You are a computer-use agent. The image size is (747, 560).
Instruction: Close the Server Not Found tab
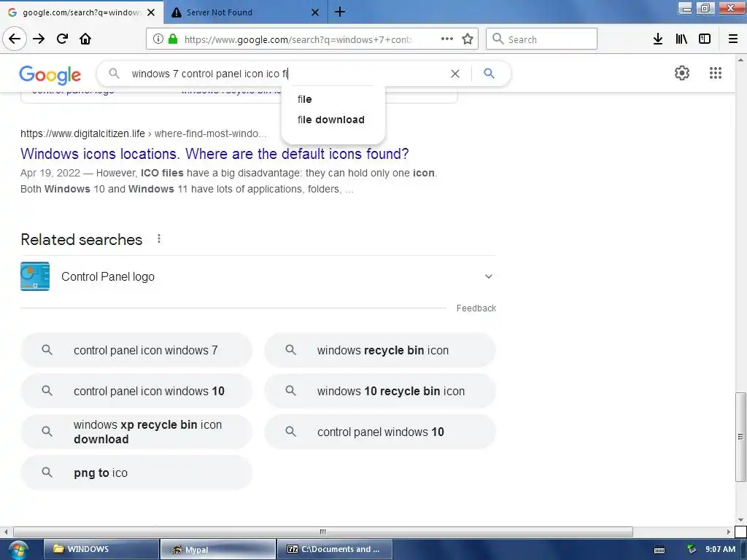click(x=315, y=12)
